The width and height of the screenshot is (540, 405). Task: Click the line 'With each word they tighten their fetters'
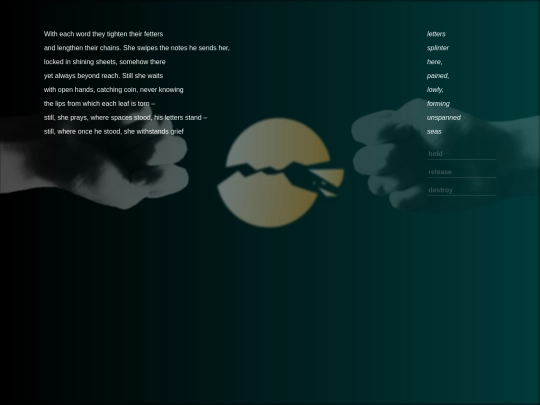[x=103, y=34]
